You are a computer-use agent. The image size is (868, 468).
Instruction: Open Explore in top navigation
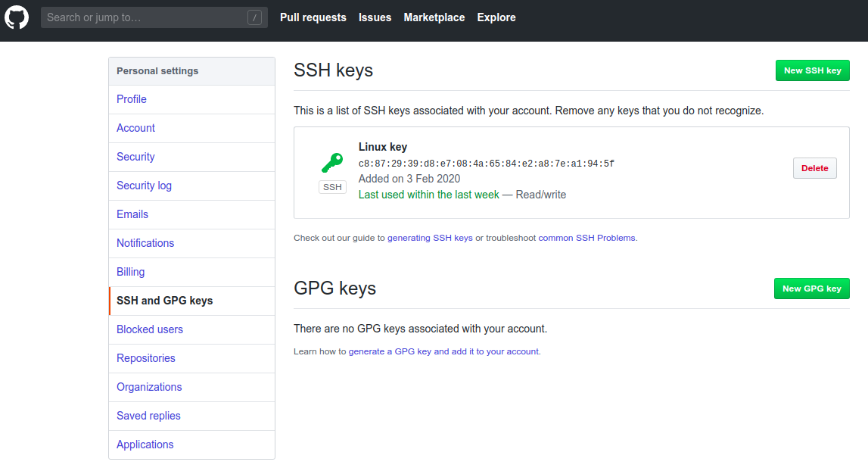pyautogui.click(x=496, y=17)
